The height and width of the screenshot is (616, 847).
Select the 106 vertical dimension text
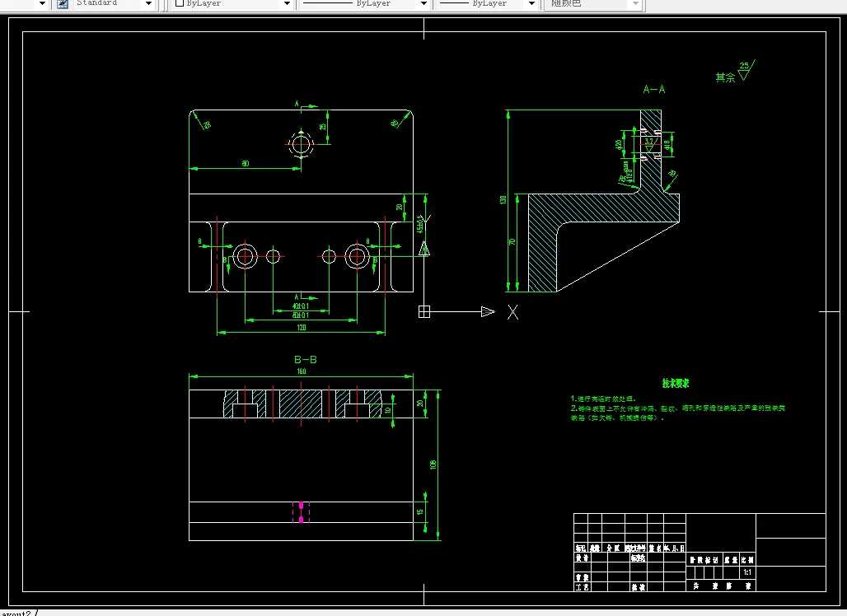tap(433, 464)
